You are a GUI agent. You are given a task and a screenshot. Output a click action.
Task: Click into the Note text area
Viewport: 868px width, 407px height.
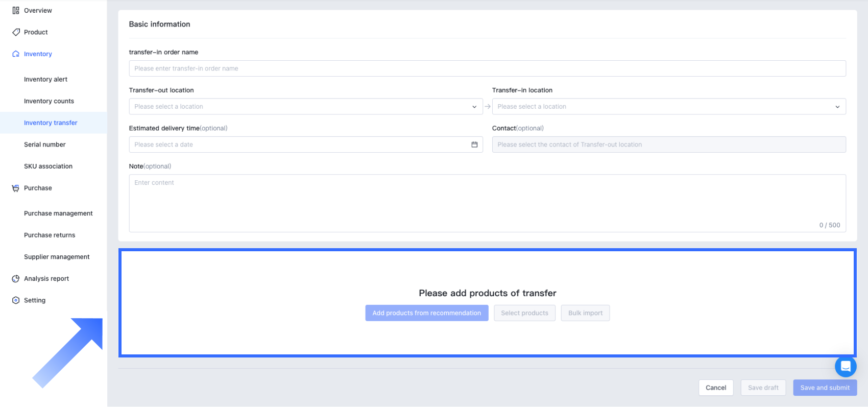pyautogui.click(x=487, y=203)
